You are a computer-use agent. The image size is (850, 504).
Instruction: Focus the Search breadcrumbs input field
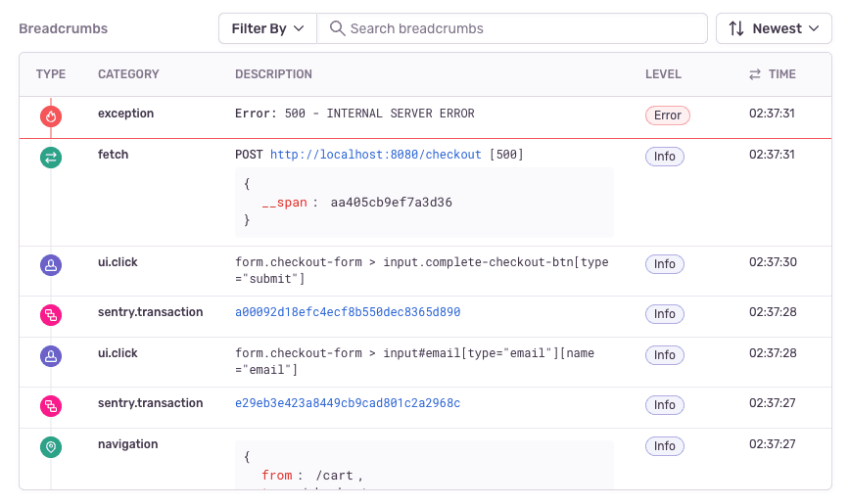coord(519,28)
